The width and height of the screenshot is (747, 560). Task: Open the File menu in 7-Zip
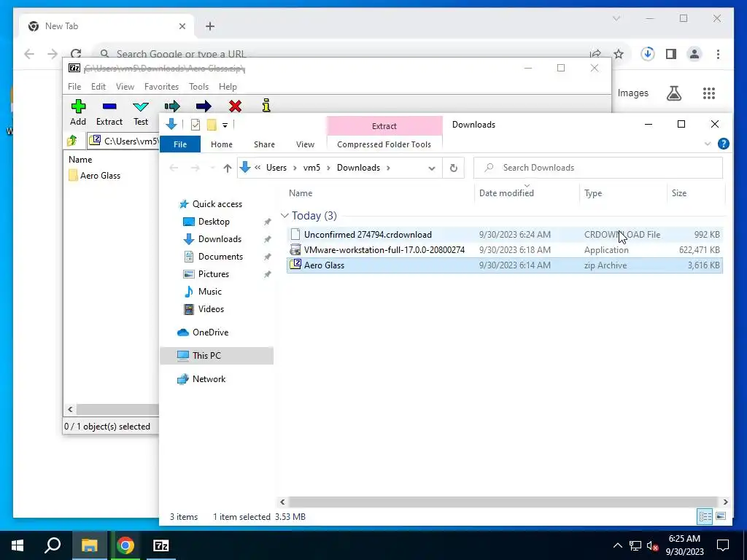point(74,87)
